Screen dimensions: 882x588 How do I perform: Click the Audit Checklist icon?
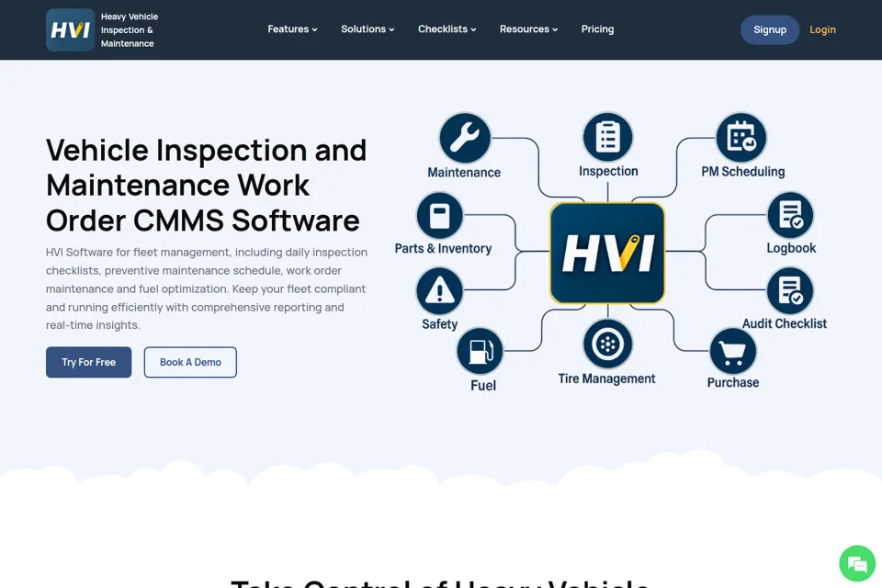coord(790,291)
